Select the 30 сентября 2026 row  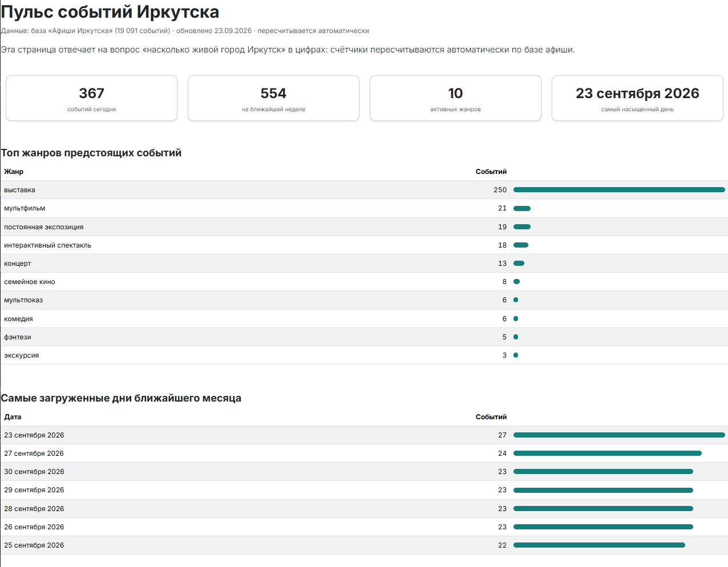coord(364,472)
